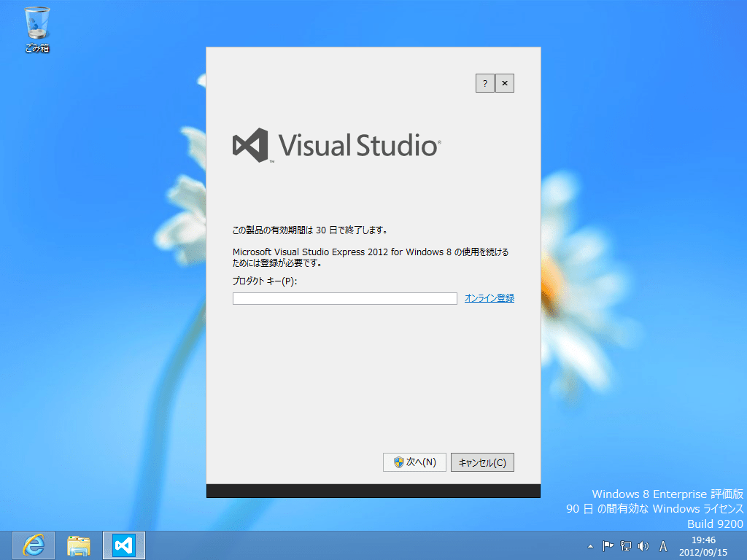Open Action Center flag icon
The height and width of the screenshot is (560, 747).
(x=608, y=546)
